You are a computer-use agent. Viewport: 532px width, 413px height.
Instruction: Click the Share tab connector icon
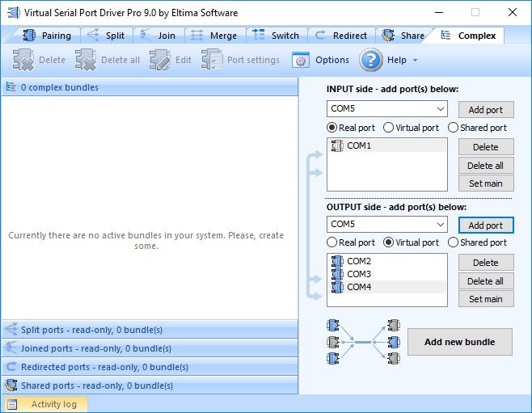tap(388, 36)
